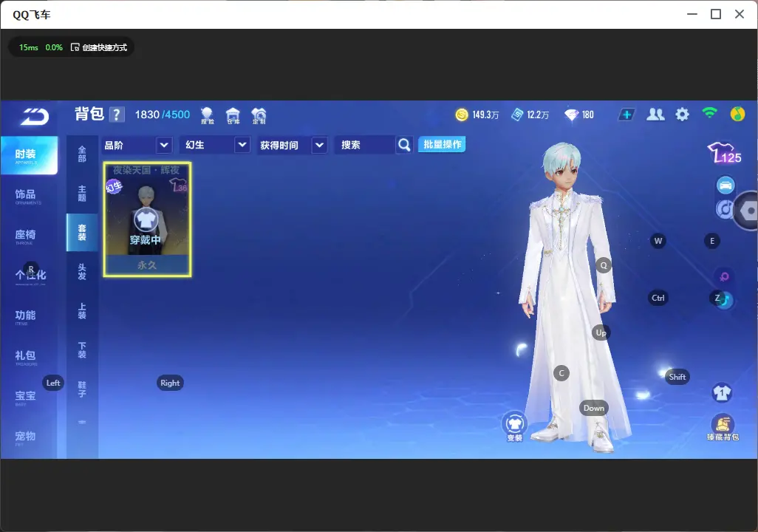
Task: Maximize the QQ飞车 window
Action: pyautogui.click(x=716, y=14)
